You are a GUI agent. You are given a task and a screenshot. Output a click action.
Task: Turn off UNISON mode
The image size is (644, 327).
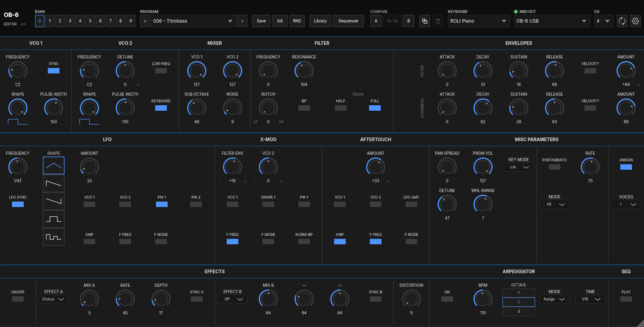tap(626, 167)
